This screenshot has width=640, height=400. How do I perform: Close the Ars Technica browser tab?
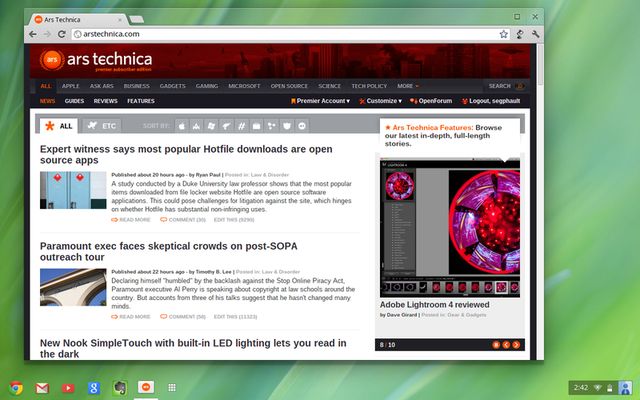click(x=120, y=19)
